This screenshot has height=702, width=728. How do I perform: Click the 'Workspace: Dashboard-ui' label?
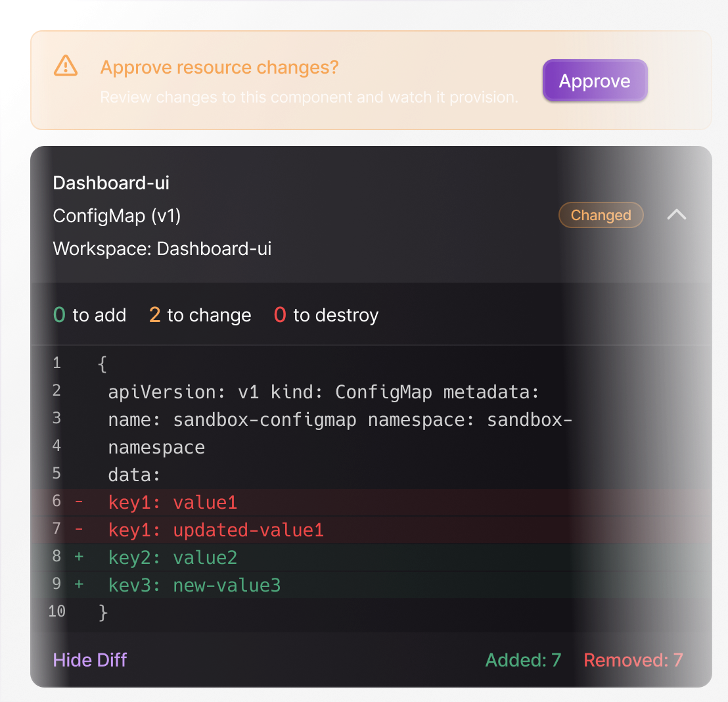tap(162, 249)
